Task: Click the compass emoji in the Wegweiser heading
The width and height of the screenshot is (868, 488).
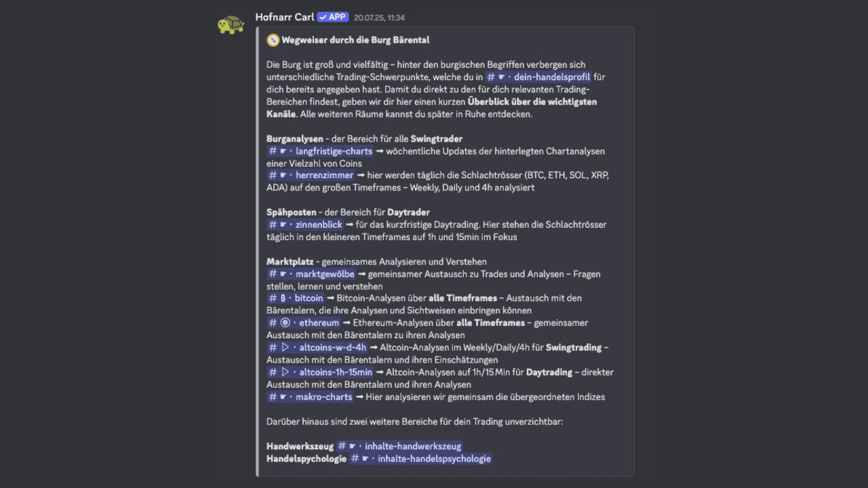Action: tap(273, 40)
